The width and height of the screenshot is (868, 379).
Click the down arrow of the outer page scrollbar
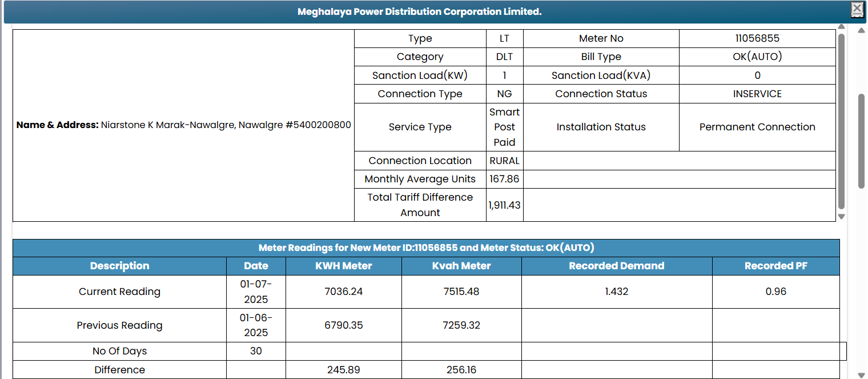pyautogui.click(x=861, y=374)
